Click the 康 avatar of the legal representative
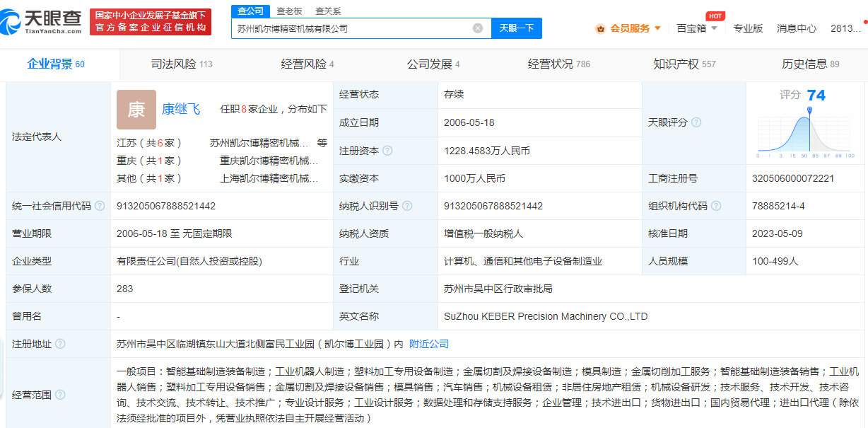868x428 pixels. [x=136, y=110]
